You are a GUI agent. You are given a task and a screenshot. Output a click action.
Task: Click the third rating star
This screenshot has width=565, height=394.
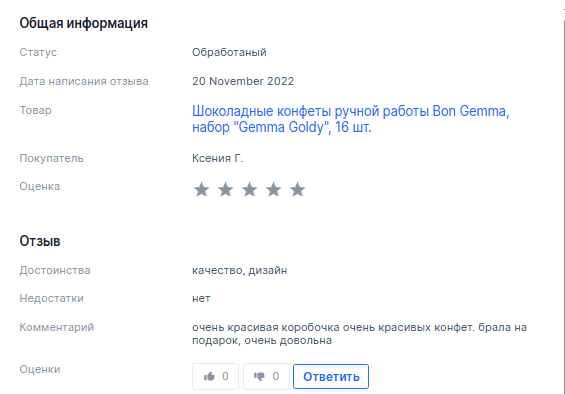249,190
